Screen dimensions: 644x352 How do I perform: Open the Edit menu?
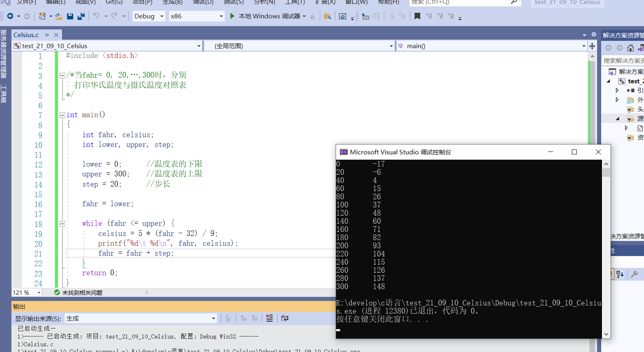coord(56,2)
